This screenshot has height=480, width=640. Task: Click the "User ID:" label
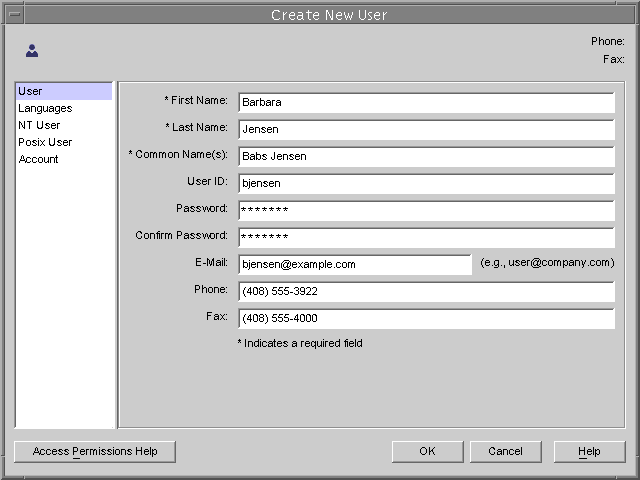(207, 181)
